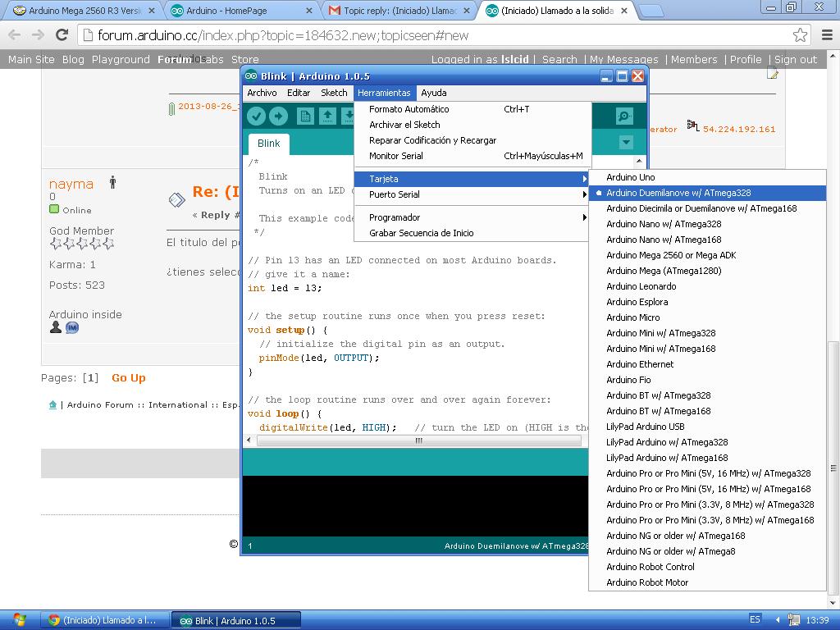Click the Verify checkmark icon in Arduino toolbar
This screenshot has height=630, width=840.
tap(256, 116)
